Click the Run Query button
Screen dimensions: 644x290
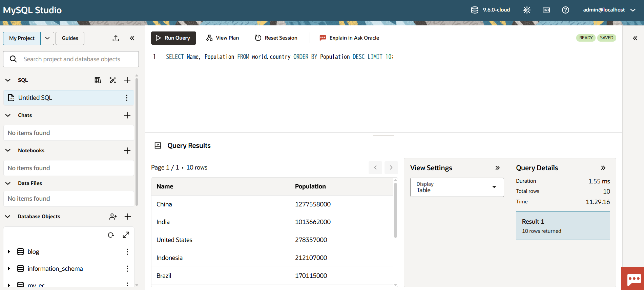(x=173, y=38)
